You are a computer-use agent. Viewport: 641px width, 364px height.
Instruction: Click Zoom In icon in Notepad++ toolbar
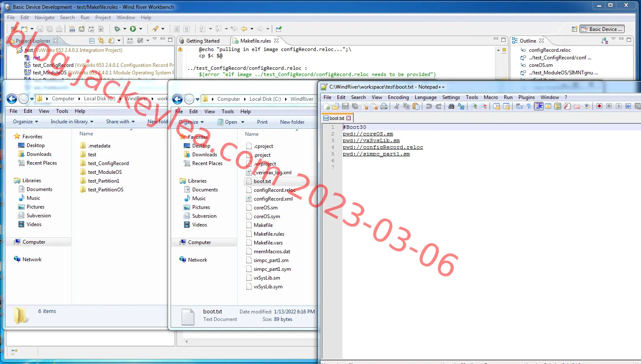click(x=474, y=106)
